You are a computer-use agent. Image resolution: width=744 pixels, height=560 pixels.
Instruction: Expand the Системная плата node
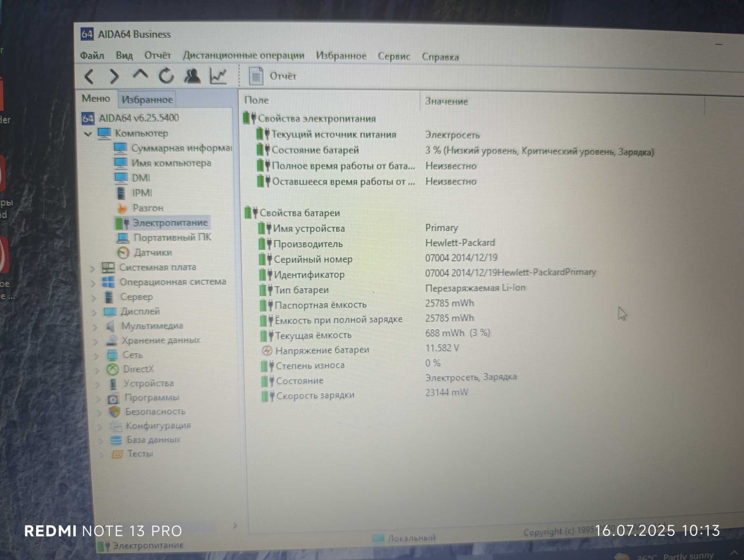(93, 268)
